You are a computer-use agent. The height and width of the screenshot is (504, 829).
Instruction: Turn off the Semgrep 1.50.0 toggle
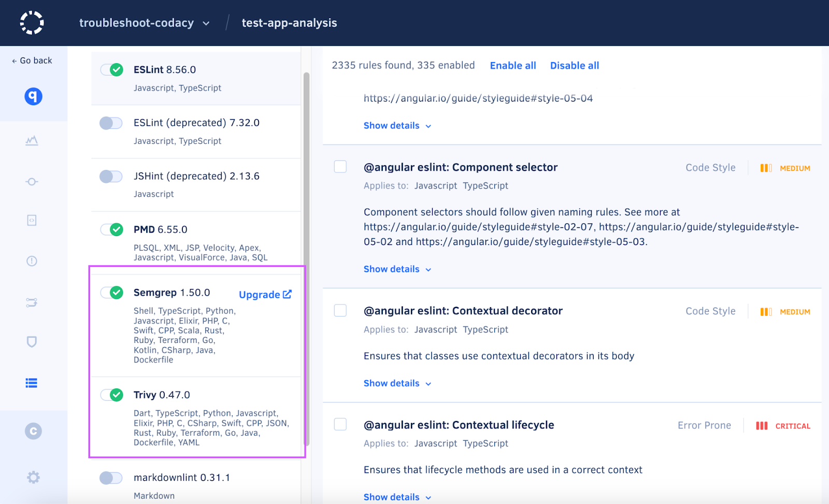tap(111, 293)
